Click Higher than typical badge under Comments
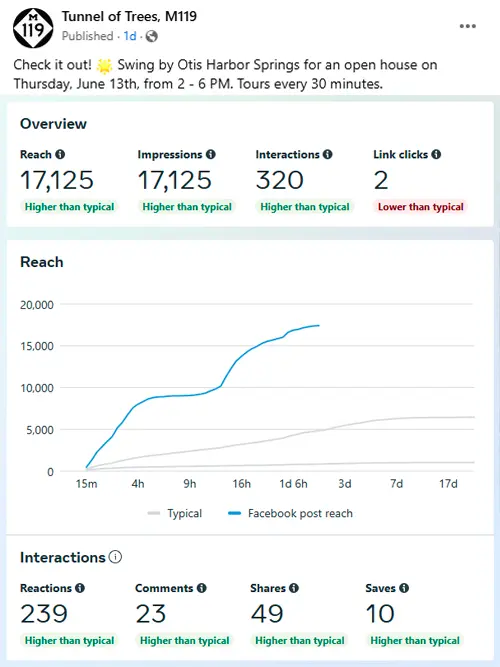The image size is (500, 667). [184, 641]
